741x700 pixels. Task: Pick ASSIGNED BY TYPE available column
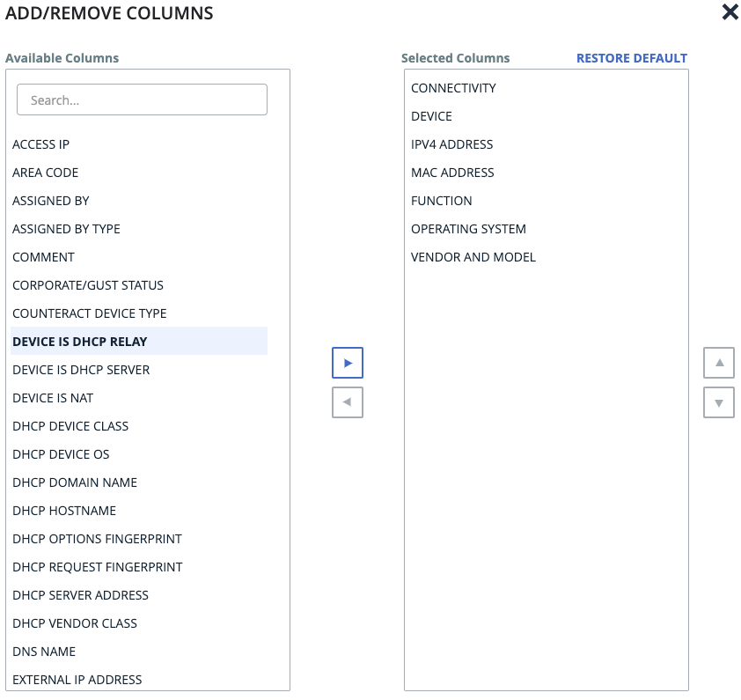(67, 229)
